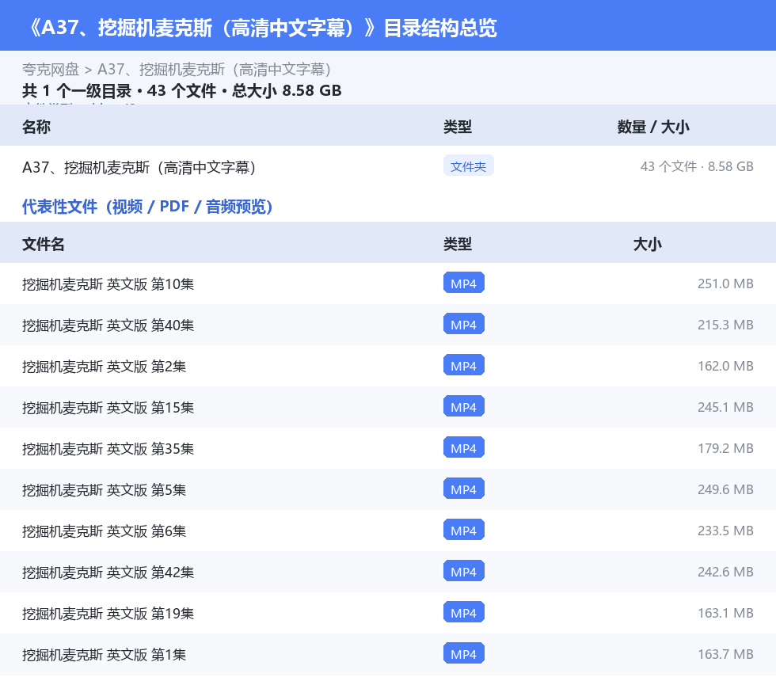Click the 名称 column header

coord(36,127)
